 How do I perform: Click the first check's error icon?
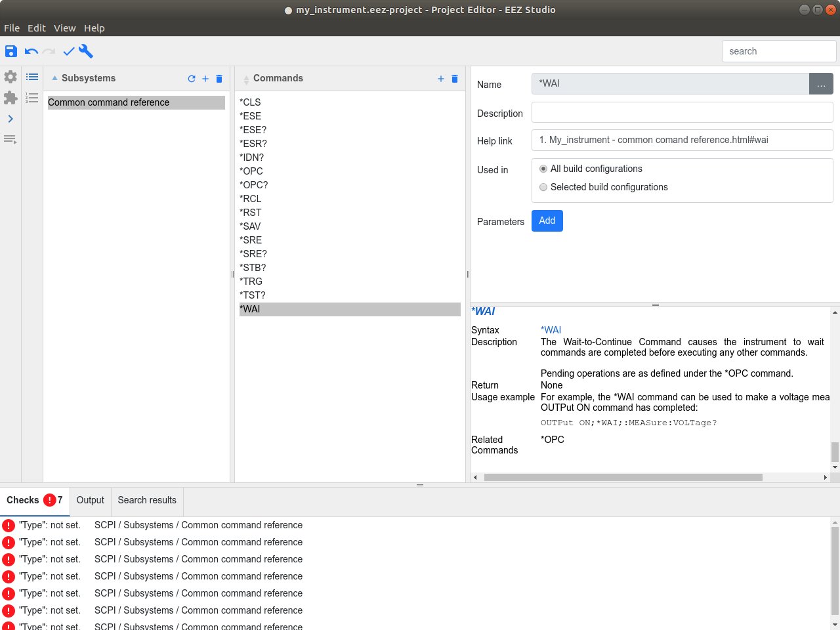pos(9,526)
